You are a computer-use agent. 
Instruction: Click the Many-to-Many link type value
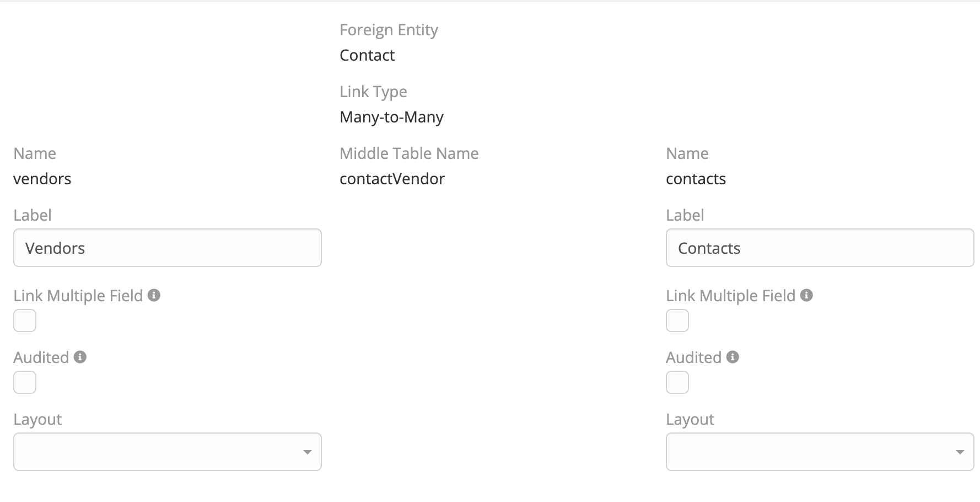391,117
